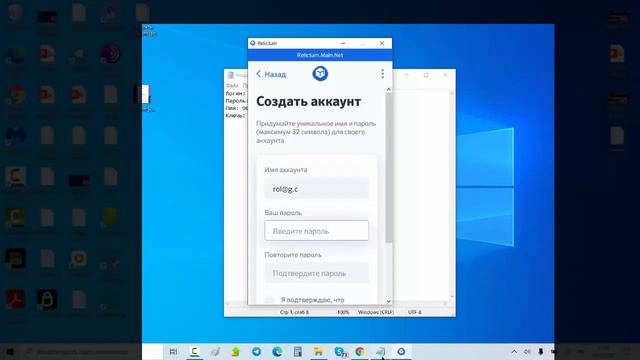Open Task View on the taskbar
The width and height of the screenshot is (640, 360).
(x=173, y=351)
